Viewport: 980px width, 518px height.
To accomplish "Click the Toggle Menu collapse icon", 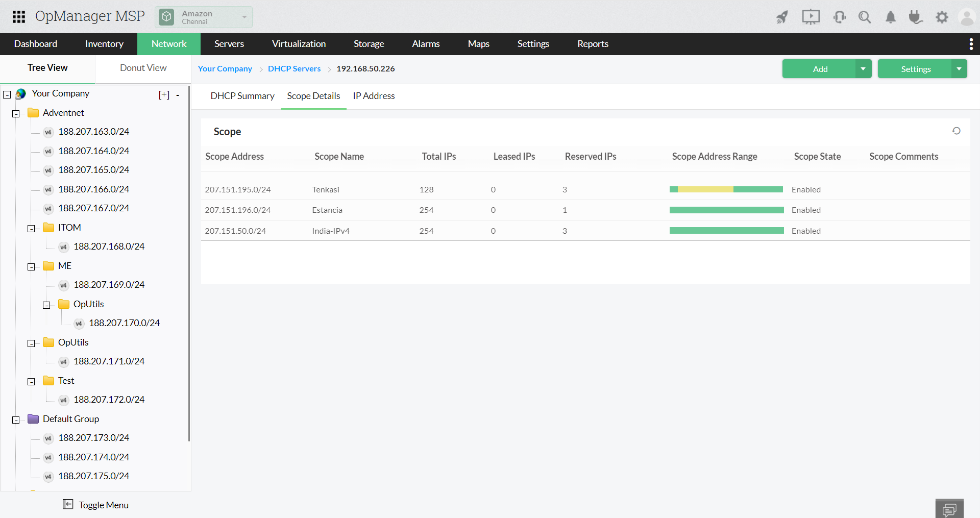I will point(68,504).
